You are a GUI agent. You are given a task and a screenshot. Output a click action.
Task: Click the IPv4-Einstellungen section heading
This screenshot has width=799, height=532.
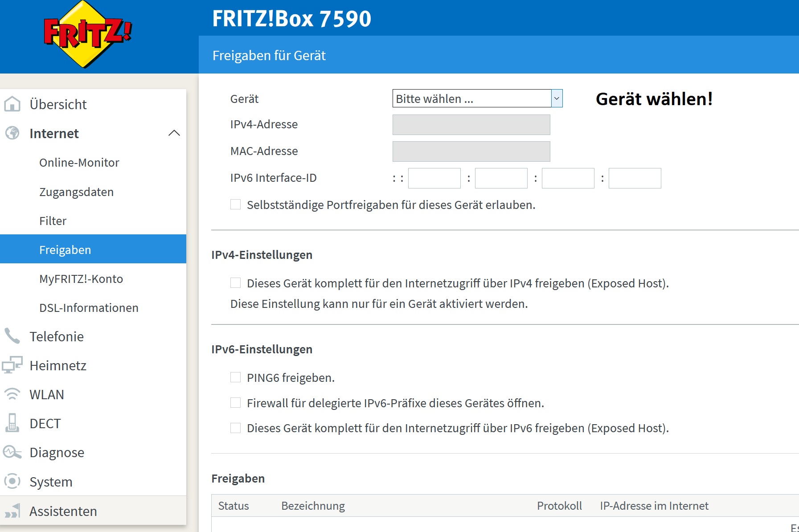[x=262, y=255]
